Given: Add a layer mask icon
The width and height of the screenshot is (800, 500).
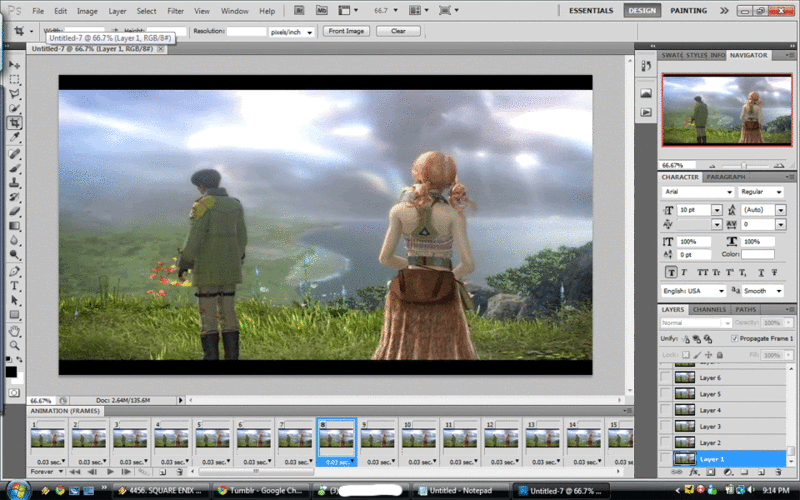Looking at the screenshot, I should 711,472.
